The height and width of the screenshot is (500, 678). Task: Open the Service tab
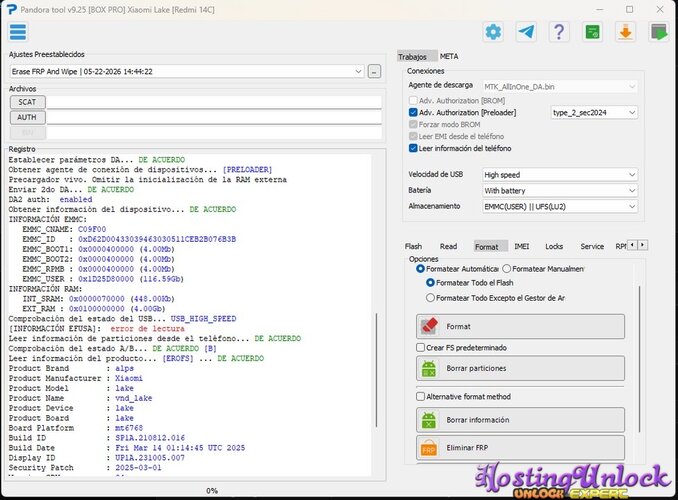(592, 247)
